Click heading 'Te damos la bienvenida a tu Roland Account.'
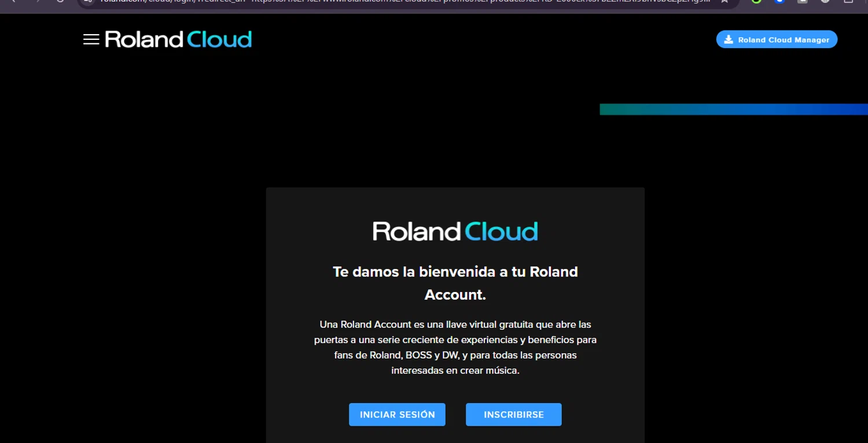This screenshot has height=443, width=868. [x=455, y=283]
